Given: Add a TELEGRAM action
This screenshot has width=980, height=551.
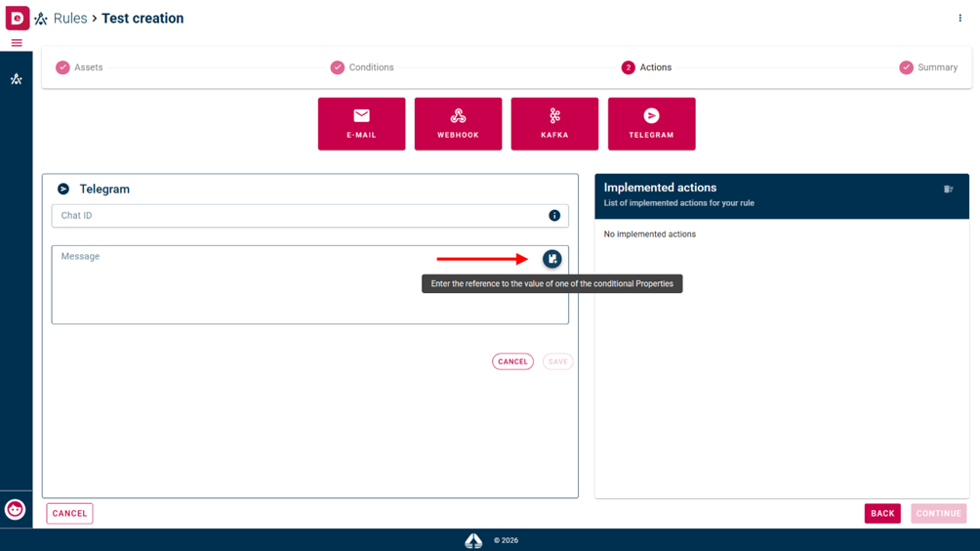Looking at the screenshot, I should click(651, 124).
